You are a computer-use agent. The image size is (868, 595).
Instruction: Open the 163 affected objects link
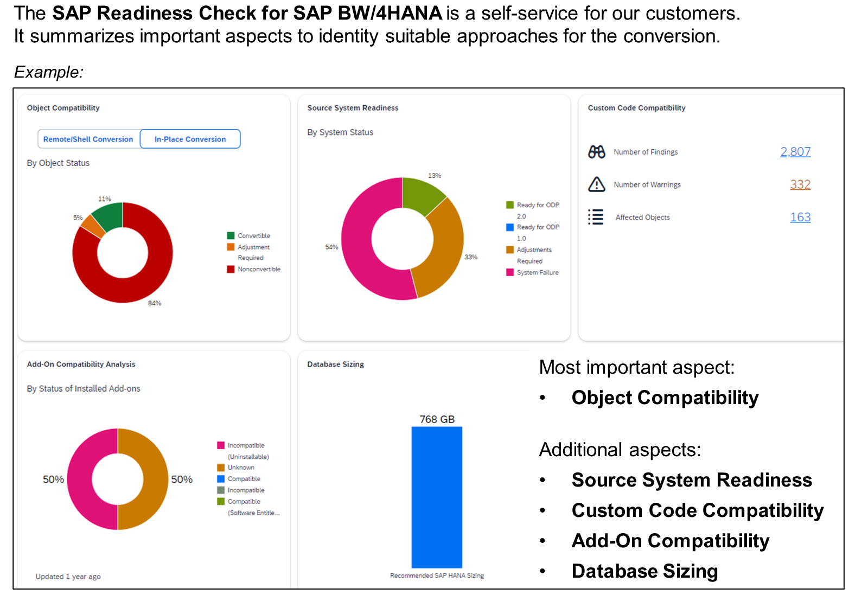[x=800, y=217]
